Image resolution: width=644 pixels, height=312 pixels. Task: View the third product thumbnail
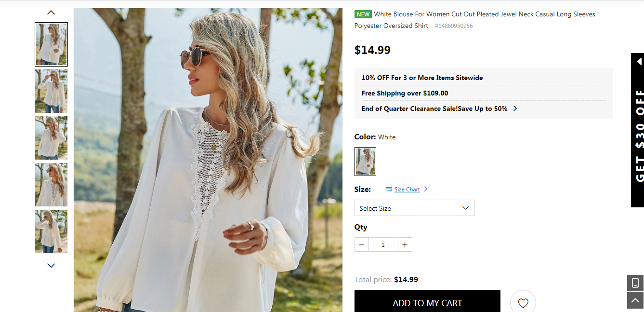(x=51, y=138)
